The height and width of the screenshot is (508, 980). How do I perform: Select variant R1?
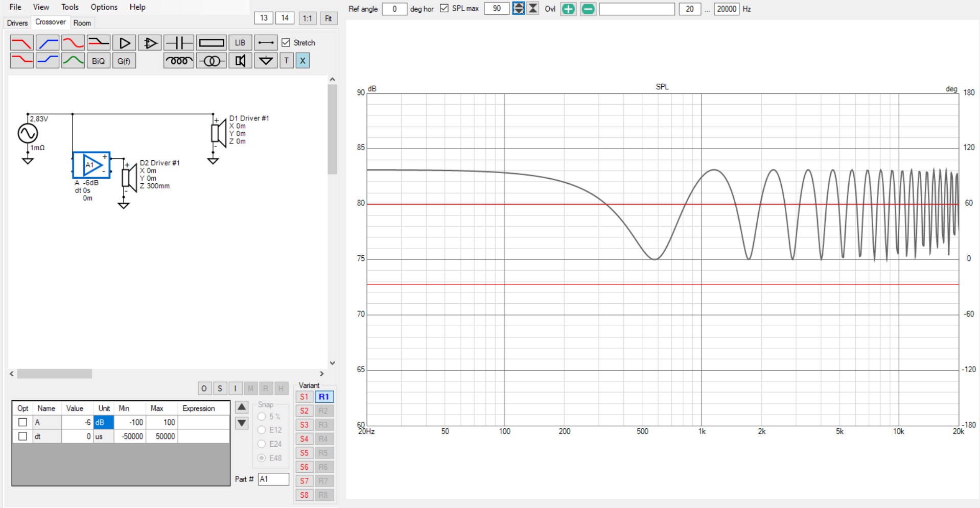coord(324,397)
